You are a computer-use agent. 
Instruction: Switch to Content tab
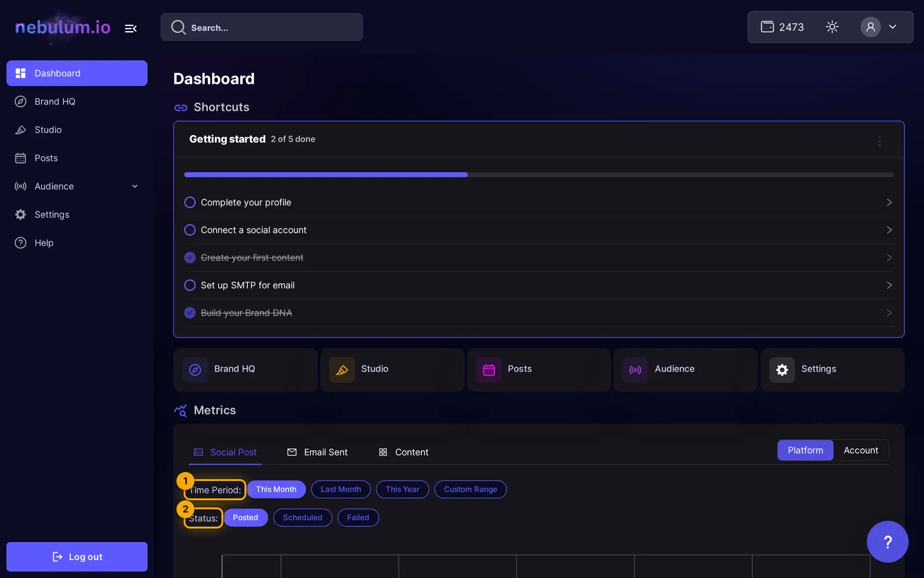403,452
